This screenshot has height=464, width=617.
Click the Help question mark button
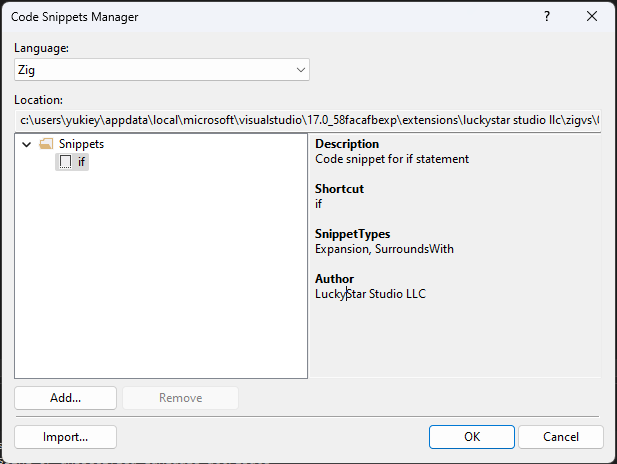(x=546, y=17)
